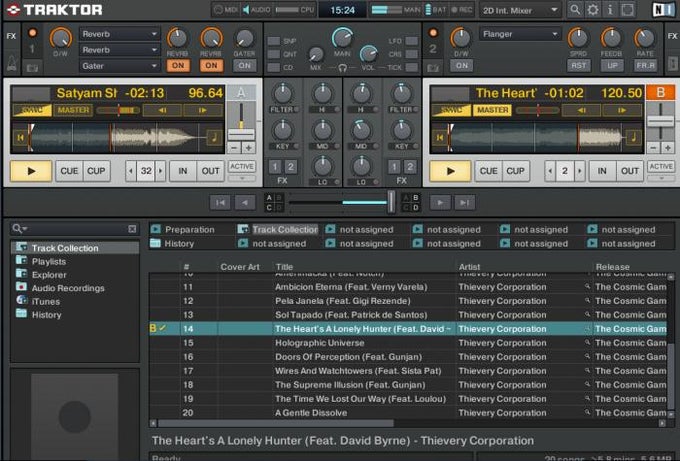Clear the browser search field
Viewport: 680px width, 461px height.
[x=132, y=229]
